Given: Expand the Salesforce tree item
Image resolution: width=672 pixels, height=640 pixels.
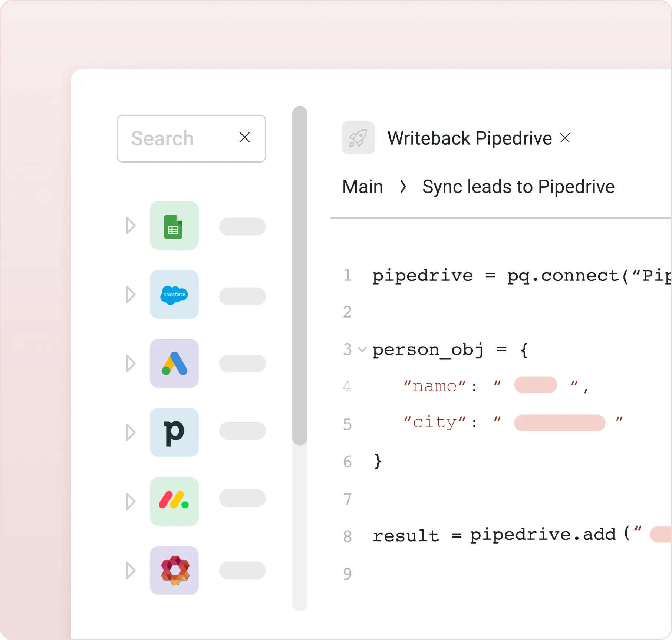Looking at the screenshot, I should pos(131,295).
